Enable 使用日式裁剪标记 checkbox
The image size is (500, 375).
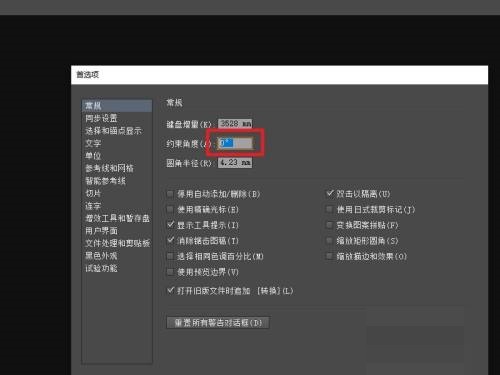[x=329, y=209]
